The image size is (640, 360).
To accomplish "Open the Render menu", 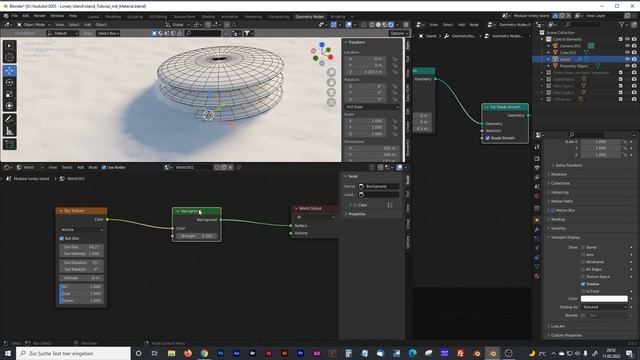I will (40, 16).
